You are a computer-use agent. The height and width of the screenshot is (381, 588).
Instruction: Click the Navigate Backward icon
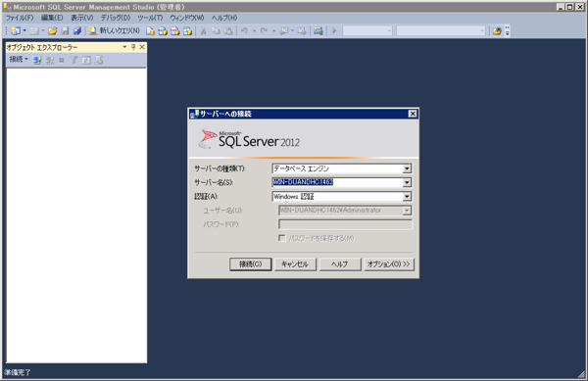284,31
